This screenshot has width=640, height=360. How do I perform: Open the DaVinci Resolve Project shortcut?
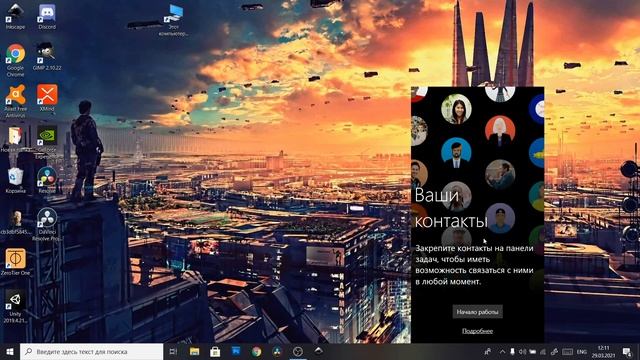tap(47, 224)
